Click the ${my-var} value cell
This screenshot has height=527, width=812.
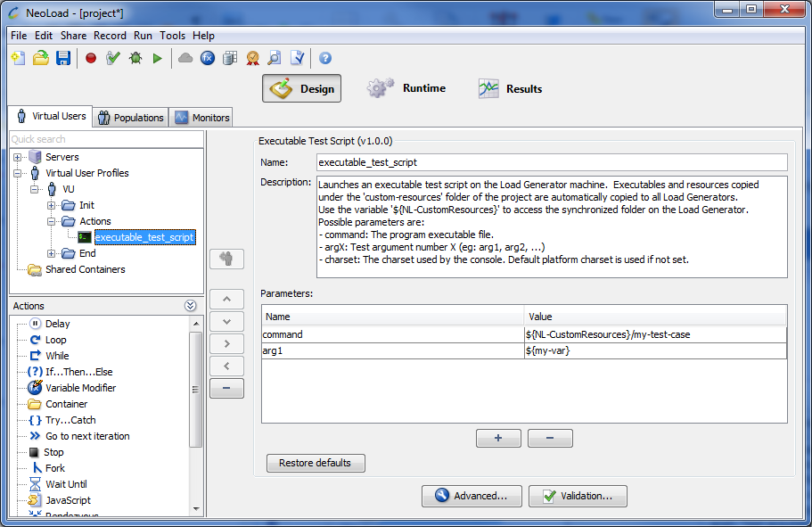point(655,350)
